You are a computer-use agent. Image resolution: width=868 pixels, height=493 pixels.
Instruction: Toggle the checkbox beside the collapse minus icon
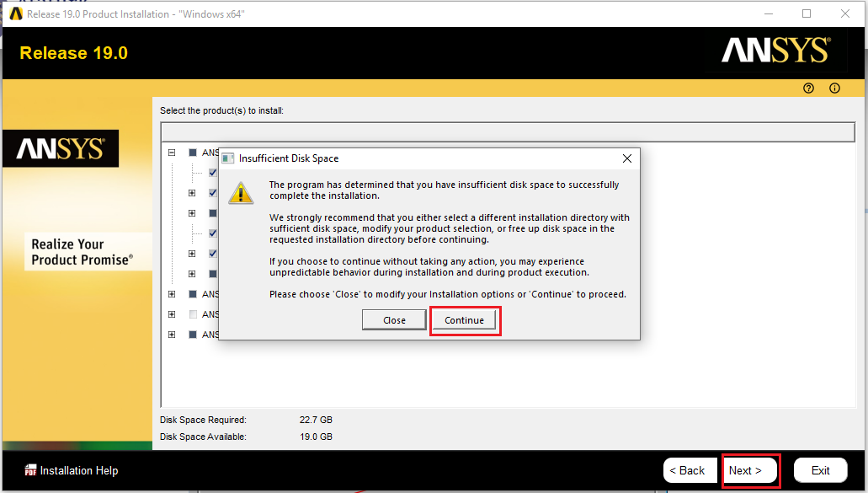click(193, 153)
